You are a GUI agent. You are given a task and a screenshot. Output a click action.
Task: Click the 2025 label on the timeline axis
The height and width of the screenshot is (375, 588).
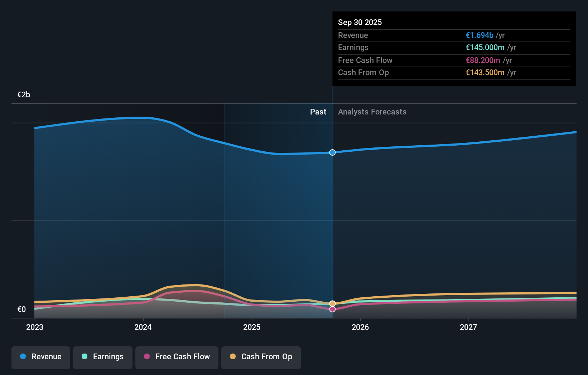pyautogui.click(x=252, y=327)
